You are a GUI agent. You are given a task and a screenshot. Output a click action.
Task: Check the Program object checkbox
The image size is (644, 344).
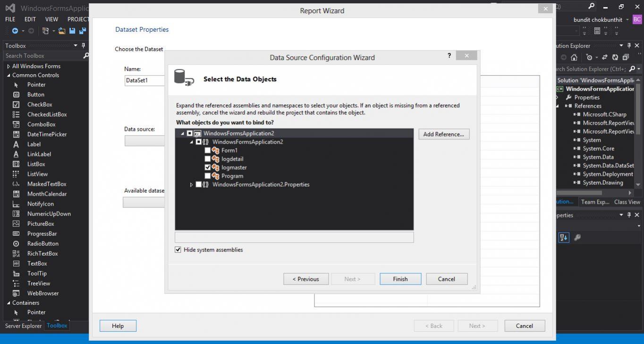(207, 176)
